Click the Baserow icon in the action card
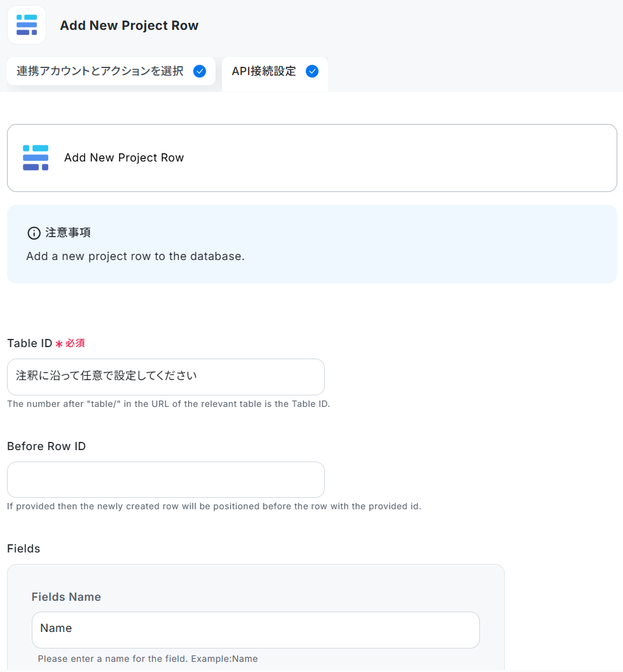This screenshot has width=623, height=672. click(x=36, y=158)
